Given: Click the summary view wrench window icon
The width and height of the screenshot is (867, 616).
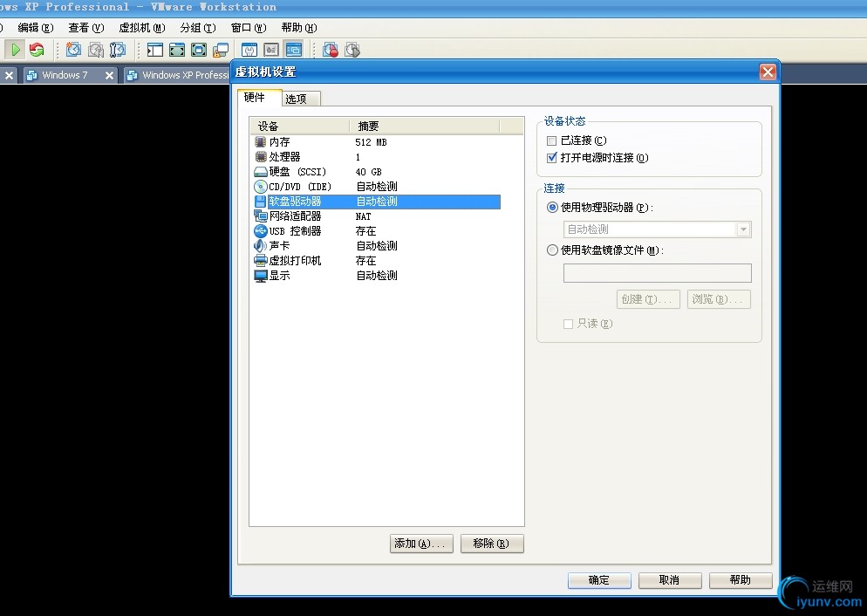Looking at the screenshot, I should pos(249,50).
